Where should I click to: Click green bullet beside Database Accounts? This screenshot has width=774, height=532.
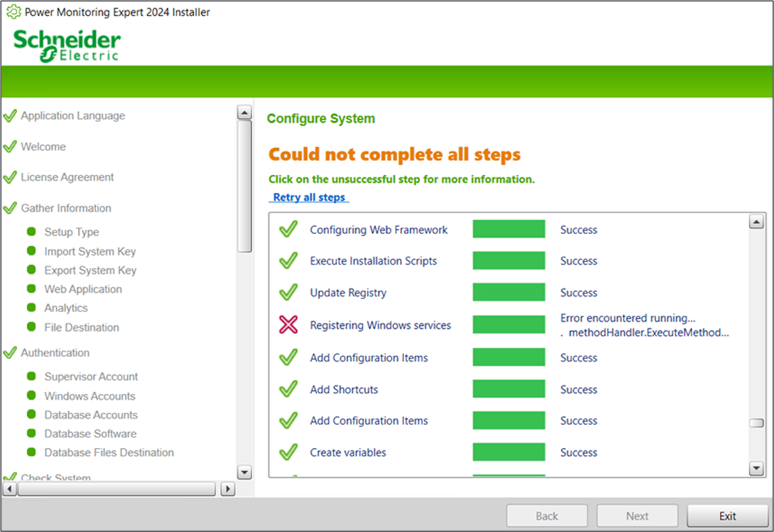[x=31, y=413]
